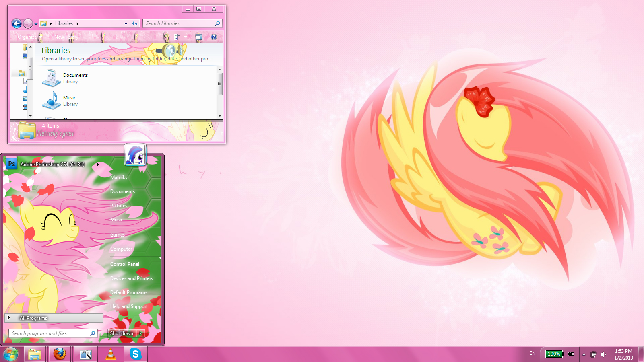Open the address bar history dropdown
This screenshot has height=362, width=644.
pyautogui.click(x=126, y=24)
